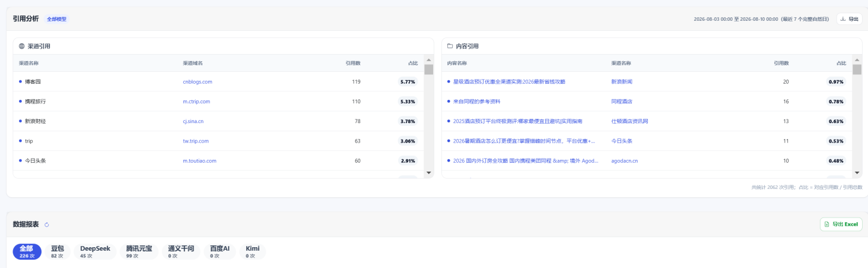868x268 pixels.
Task: Click the 2026-08-03 date range text
Action: point(762,19)
